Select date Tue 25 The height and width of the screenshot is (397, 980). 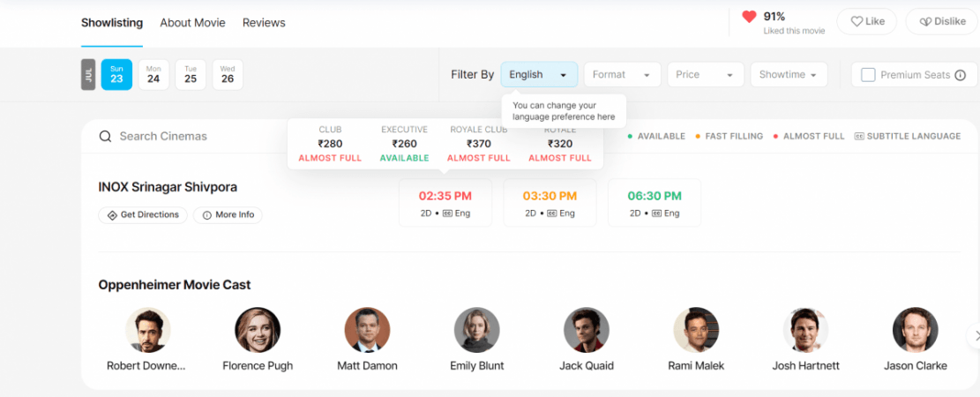coord(191,74)
